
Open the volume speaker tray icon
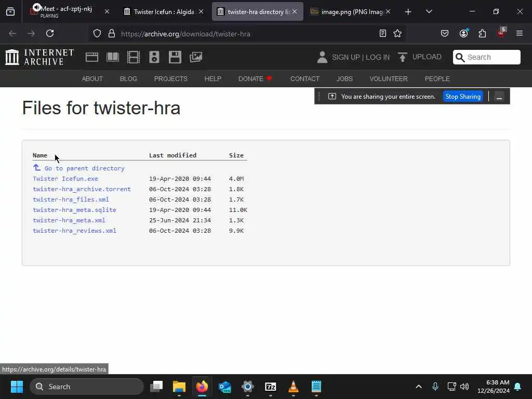click(464, 387)
